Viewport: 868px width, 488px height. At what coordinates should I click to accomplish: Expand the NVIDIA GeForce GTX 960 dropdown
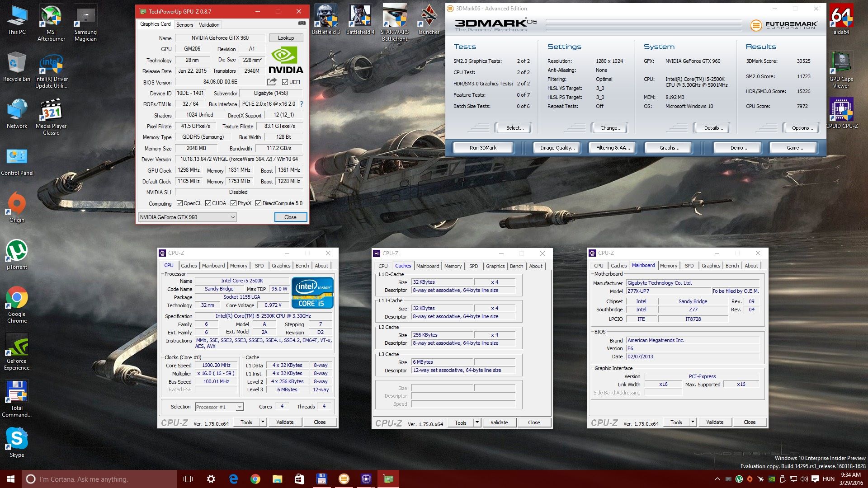tap(232, 217)
